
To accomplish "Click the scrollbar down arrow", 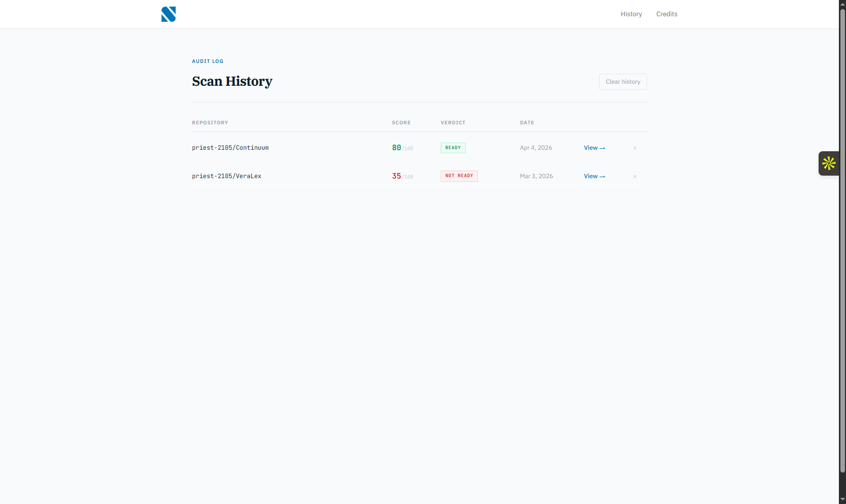I will [842, 500].
